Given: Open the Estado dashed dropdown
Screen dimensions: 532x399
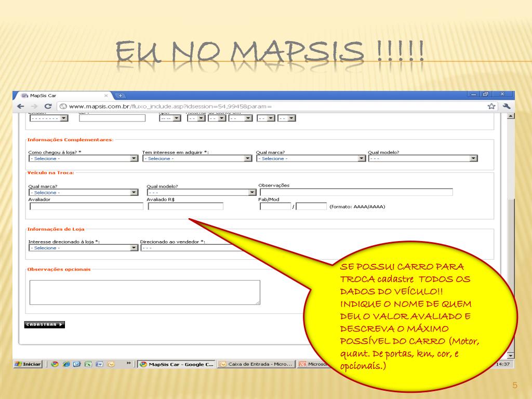Looking at the screenshot, I should tap(49, 118).
